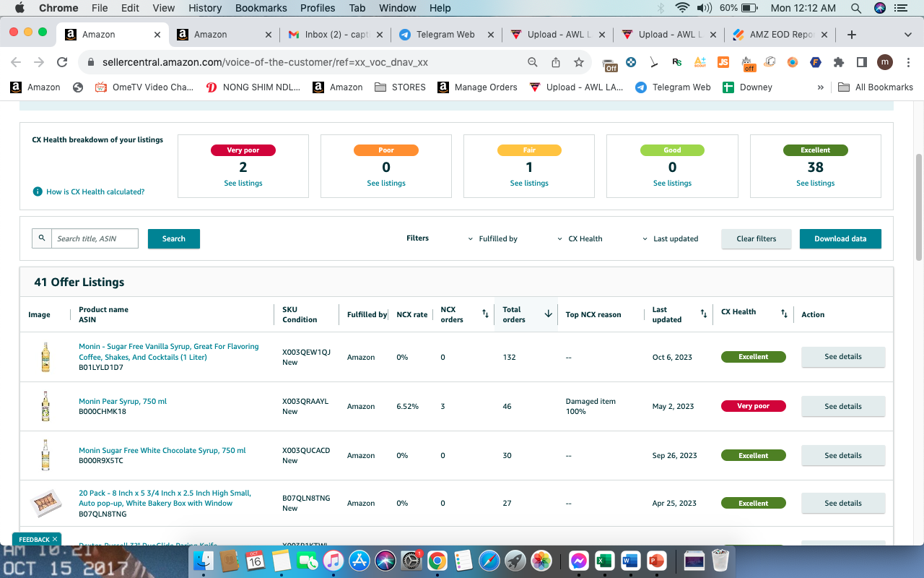Open Spotlight search in the menu bar

(856, 8)
